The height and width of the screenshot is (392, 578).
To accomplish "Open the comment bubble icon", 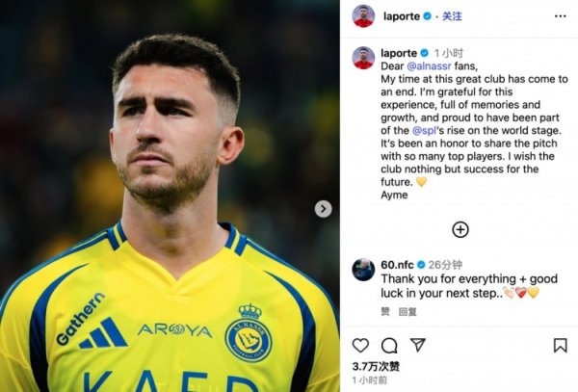I will (x=389, y=346).
